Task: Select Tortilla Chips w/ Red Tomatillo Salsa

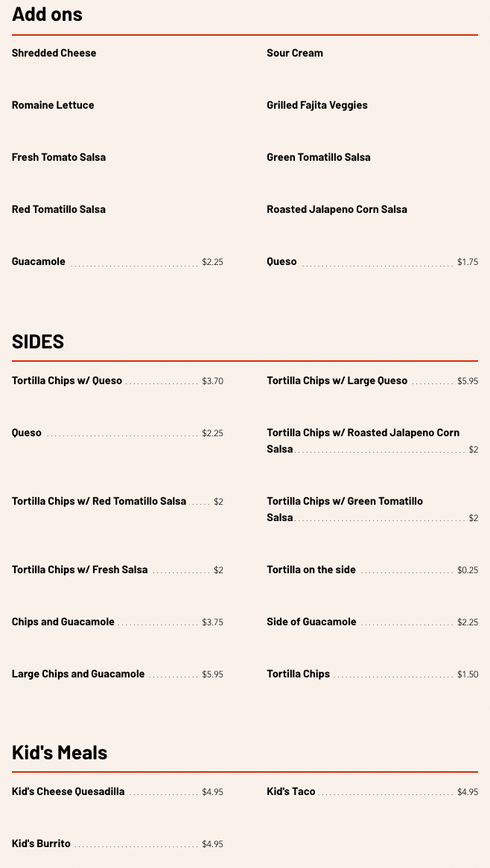Action: (x=99, y=501)
